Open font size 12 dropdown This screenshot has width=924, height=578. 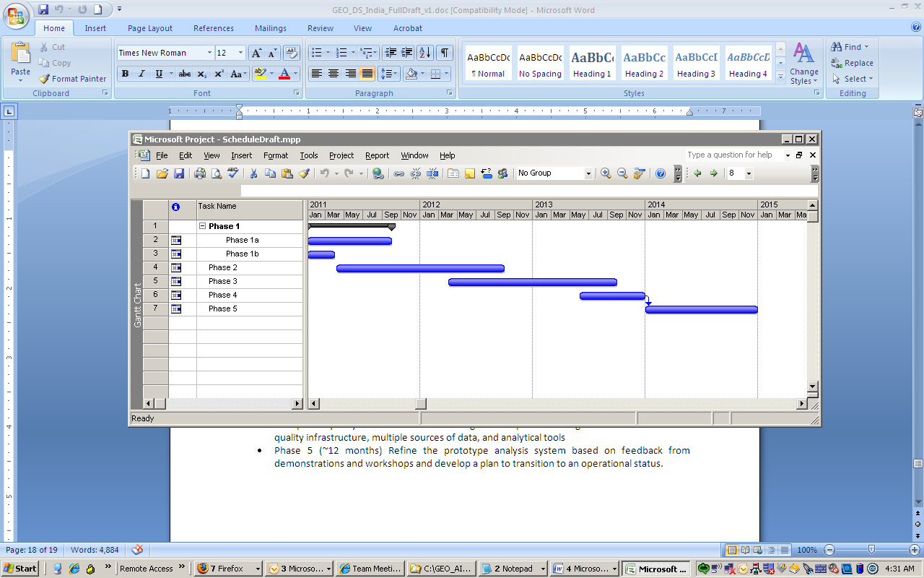point(241,53)
